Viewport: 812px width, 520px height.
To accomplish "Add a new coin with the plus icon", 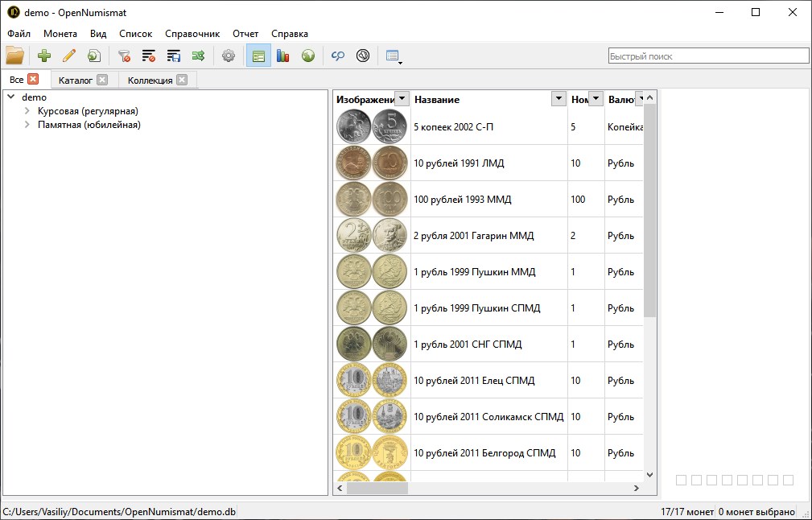I will click(44, 56).
